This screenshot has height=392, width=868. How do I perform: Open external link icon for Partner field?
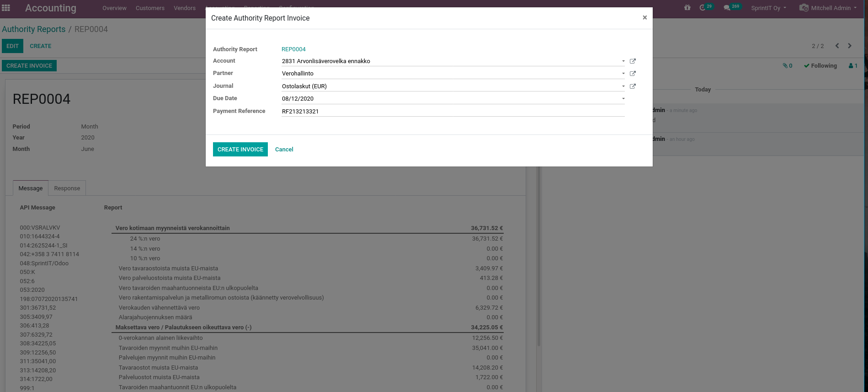point(633,73)
